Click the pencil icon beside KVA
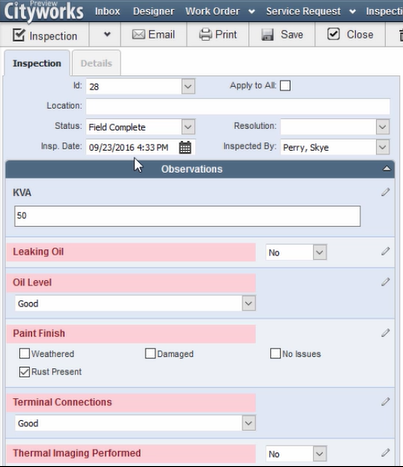The width and height of the screenshot is (403, 467). (385, 192)
